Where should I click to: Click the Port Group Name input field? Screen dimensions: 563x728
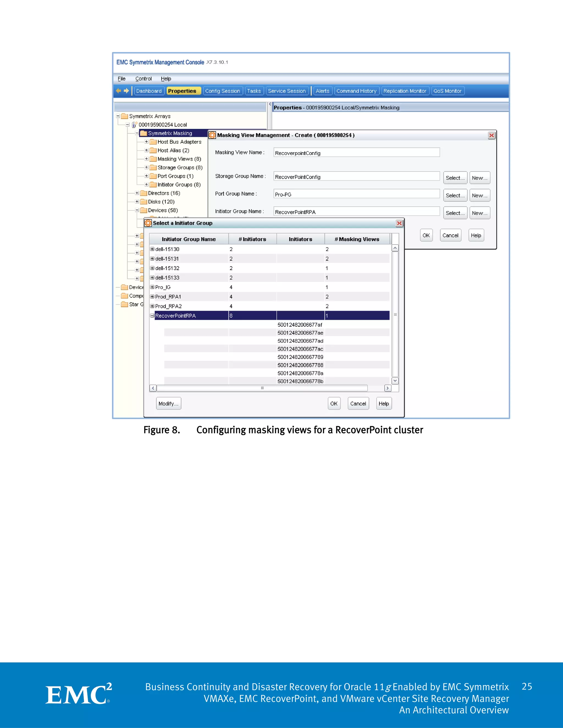pyautogui.click(x=357, y=194)
